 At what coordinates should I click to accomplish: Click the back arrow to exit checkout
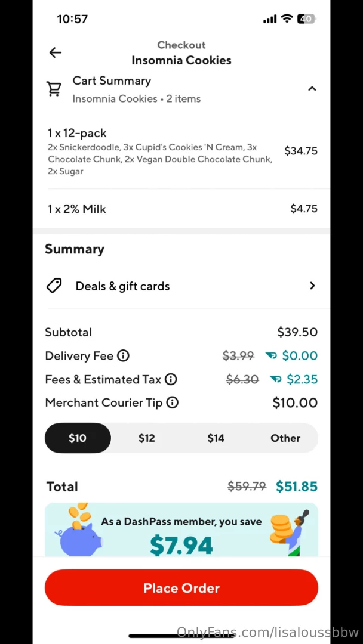click(x=55, y=52)
